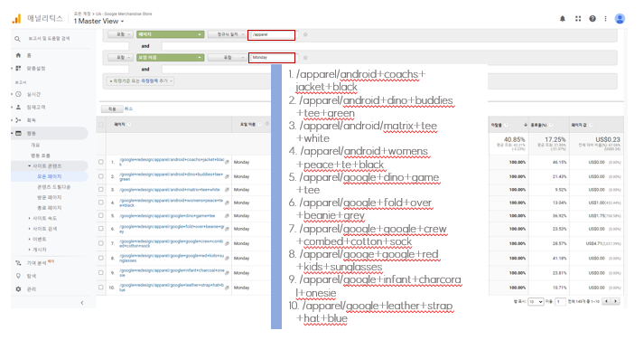Click the Google Analytics logo
The width and height of the screenshot is (644, 340).
click(16, 18)
